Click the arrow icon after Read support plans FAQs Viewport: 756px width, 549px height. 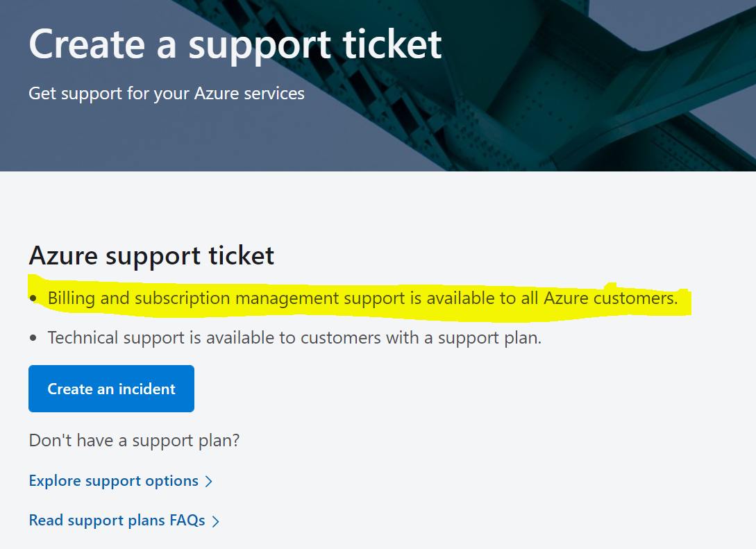(x=217, y=521)
